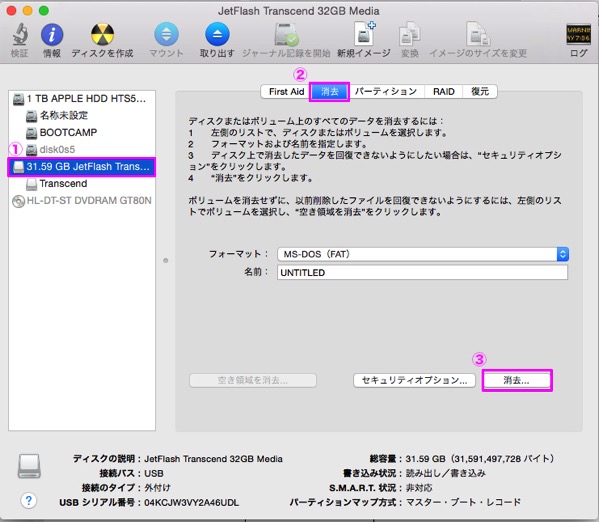599x522 pixels.
Task: Click the disk0s5 partition icon
Action: pyautogui.click(x=31, y=149)
